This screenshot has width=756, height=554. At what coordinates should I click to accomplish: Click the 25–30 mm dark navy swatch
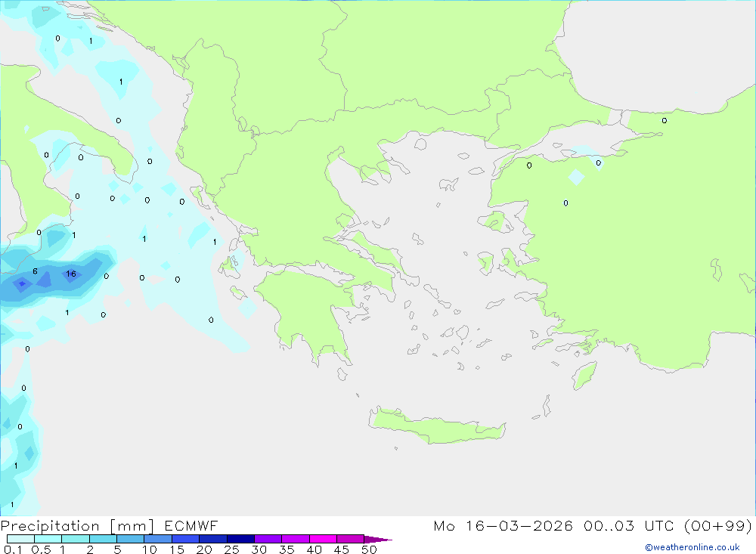point(240,539)
